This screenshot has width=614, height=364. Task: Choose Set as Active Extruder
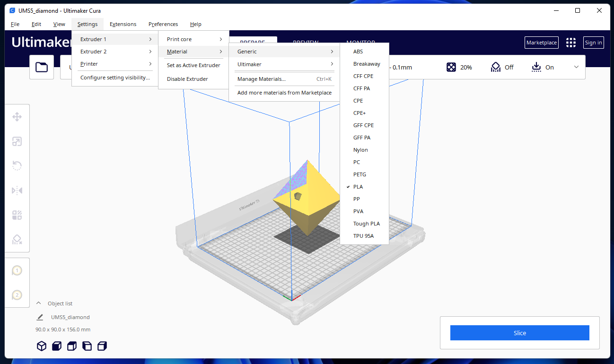[x=194, y=65]
